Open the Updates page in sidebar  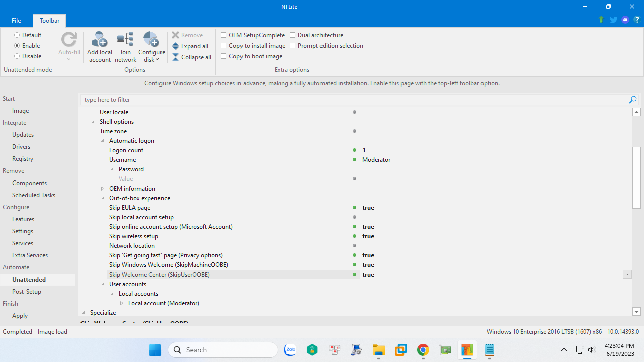(23, 135)
